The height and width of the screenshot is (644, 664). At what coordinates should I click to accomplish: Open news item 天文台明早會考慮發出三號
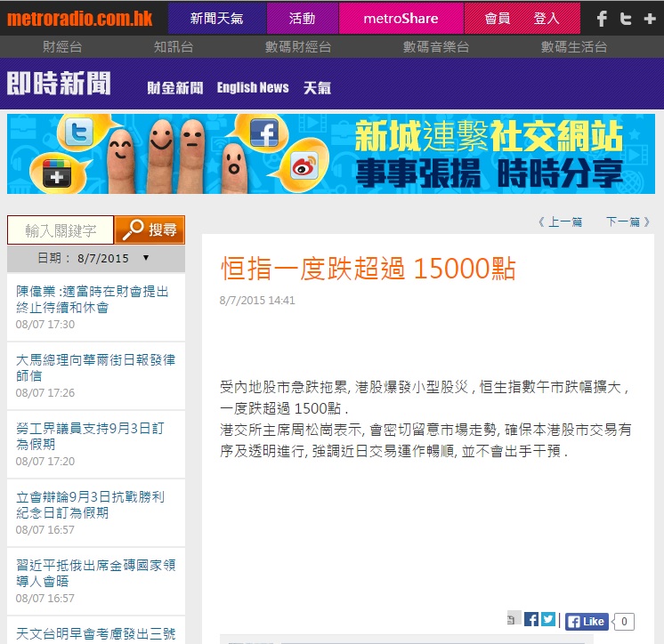(96, 634)
